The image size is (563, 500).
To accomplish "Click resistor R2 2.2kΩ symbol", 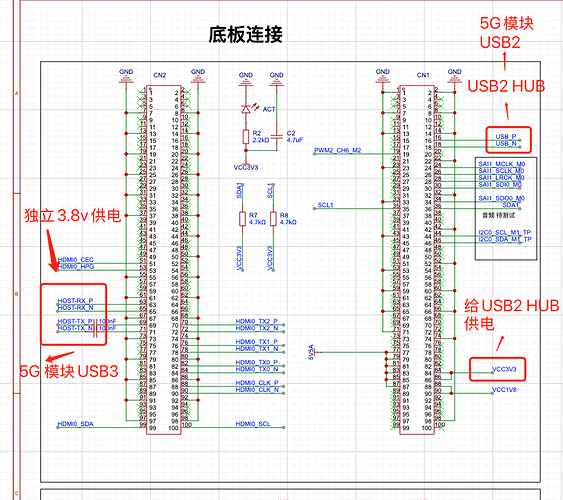I will click(x=246, y=137).
